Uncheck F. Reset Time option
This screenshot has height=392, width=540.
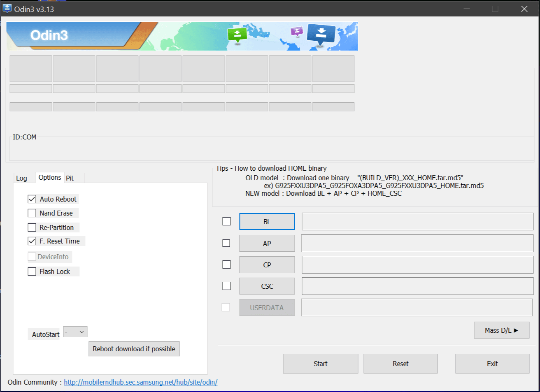tap(32, 241)
